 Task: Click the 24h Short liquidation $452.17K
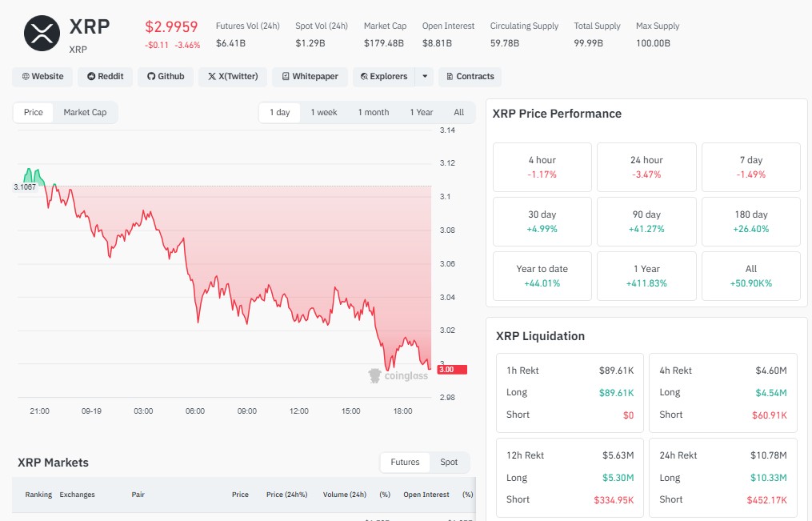tap(766, 500)
